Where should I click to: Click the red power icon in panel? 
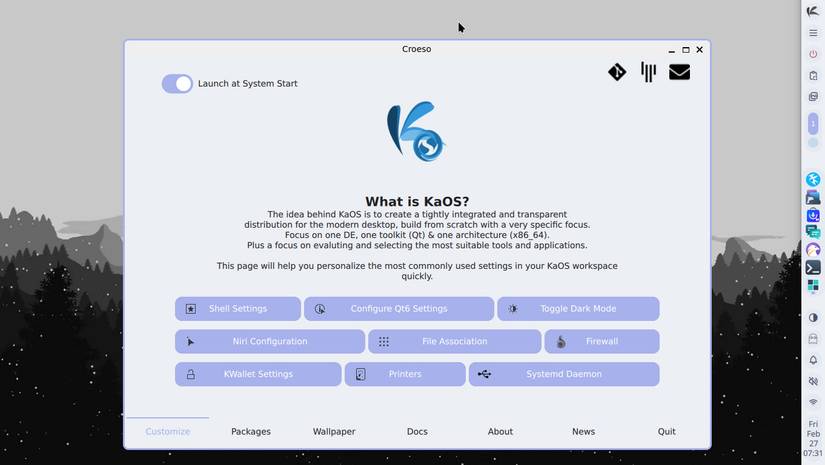813,54
